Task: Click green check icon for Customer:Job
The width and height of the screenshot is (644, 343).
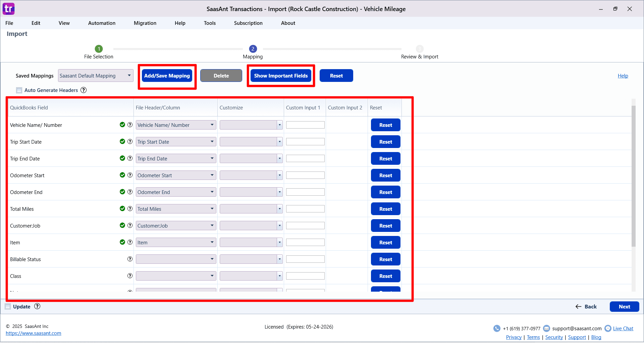Action: point(122,226)
